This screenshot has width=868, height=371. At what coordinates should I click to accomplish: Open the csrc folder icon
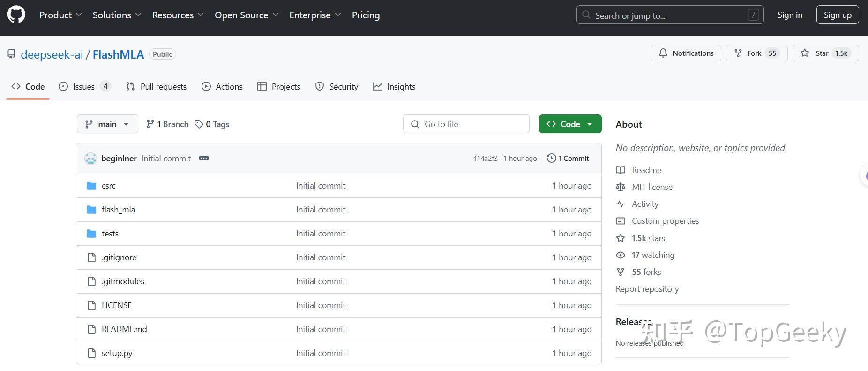coord(91,186)
